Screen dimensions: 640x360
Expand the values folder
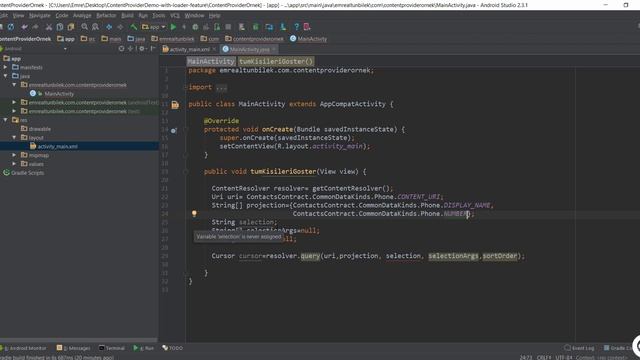(x=14, y=164)
